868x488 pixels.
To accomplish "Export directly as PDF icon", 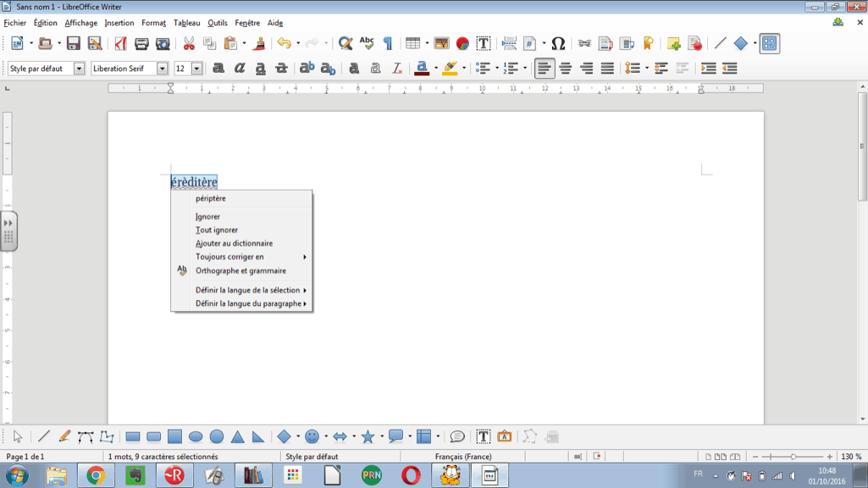I will (121, 43).
